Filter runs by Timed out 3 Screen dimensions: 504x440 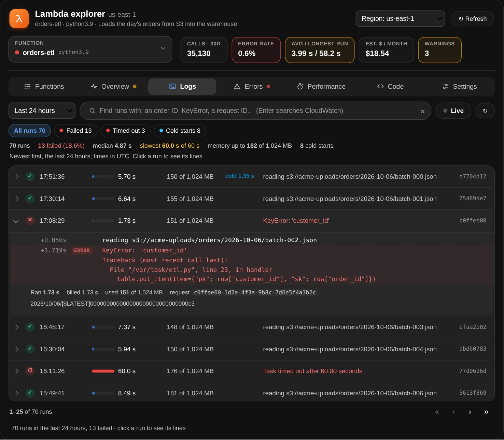(125, 131)
